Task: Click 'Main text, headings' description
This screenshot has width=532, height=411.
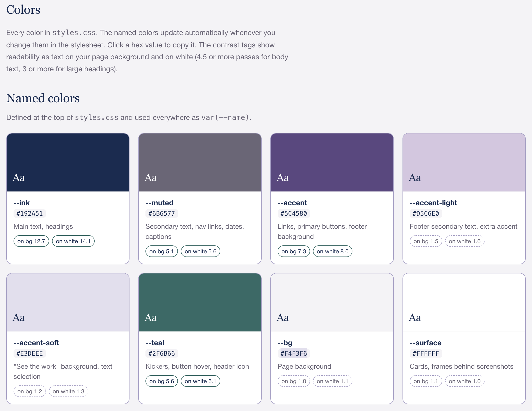Action: pos(43,226)
